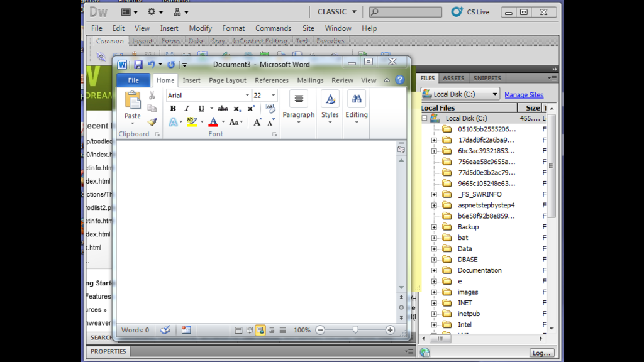Open Word Help question mark icon
The image size is (644, 362).
(x=399, y=80)
